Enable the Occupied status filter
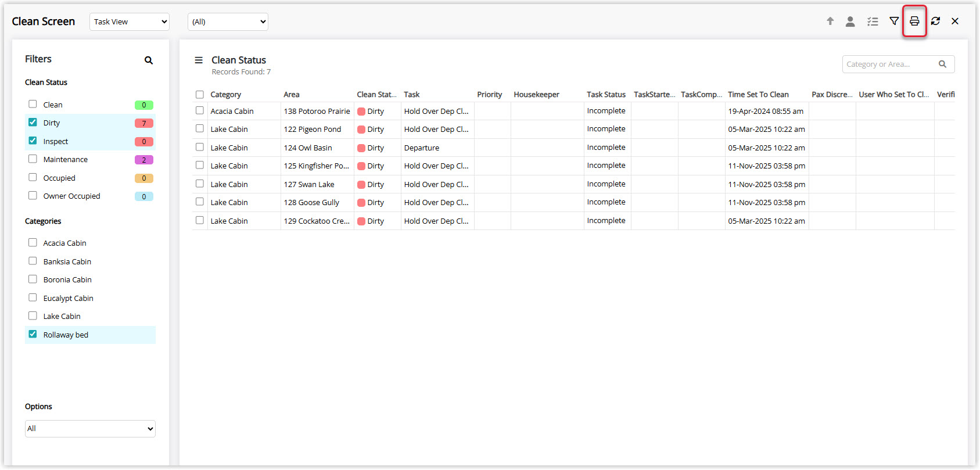980x470 pixels. click(x=33, y=177)
